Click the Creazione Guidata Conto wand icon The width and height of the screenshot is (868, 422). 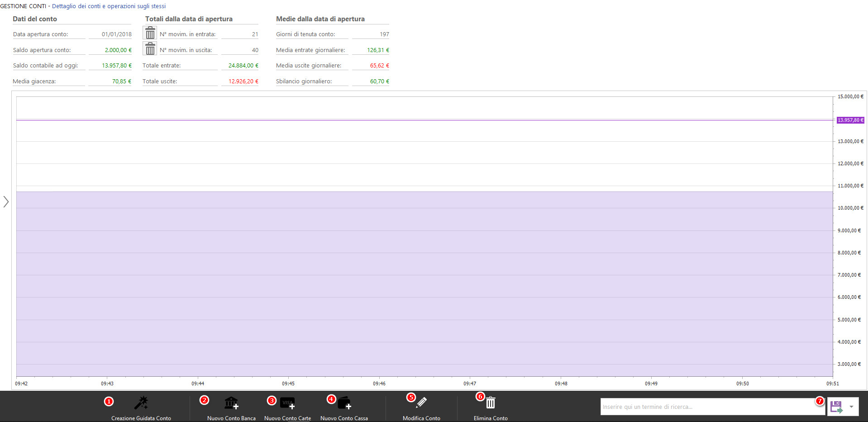pyautogui.click(x=141, y=403)
